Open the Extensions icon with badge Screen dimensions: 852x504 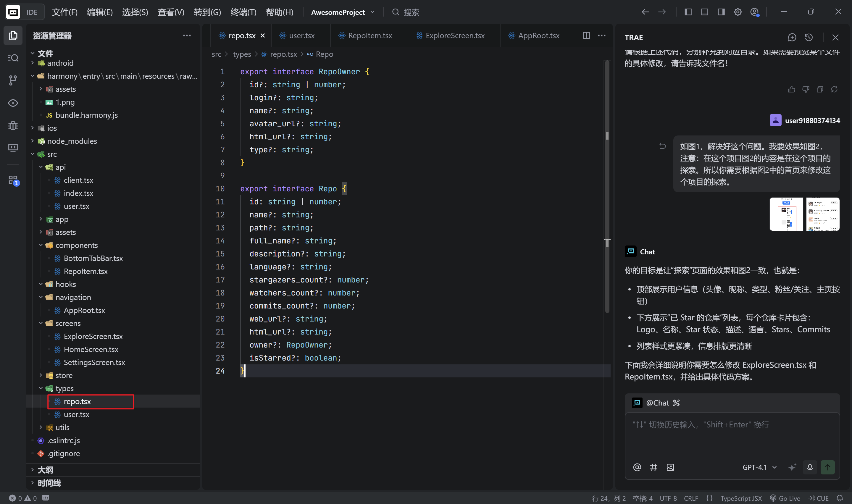13,180
